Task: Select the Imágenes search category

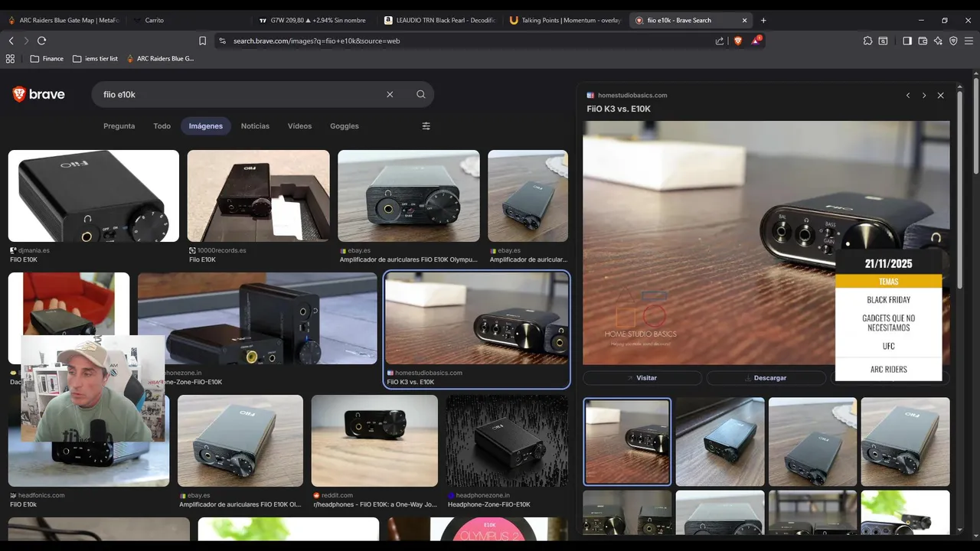Action: [206, 126]
